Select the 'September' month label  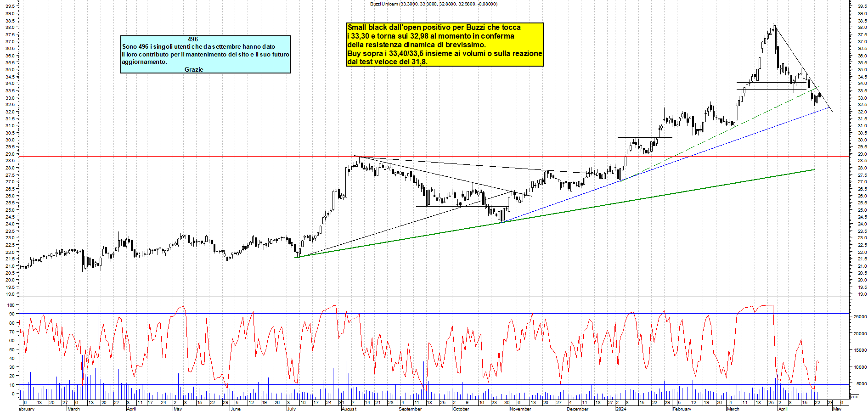coord(410,409)
